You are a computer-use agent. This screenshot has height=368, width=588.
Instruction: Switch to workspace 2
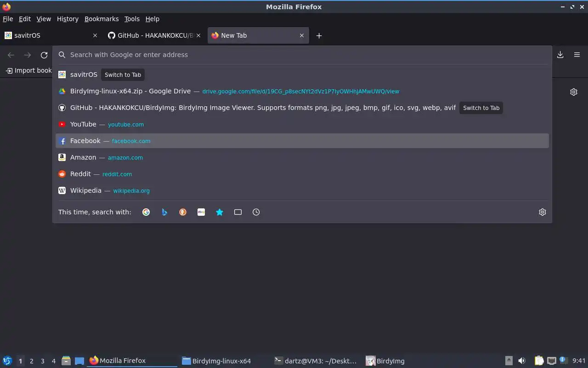tap(31, 361)
